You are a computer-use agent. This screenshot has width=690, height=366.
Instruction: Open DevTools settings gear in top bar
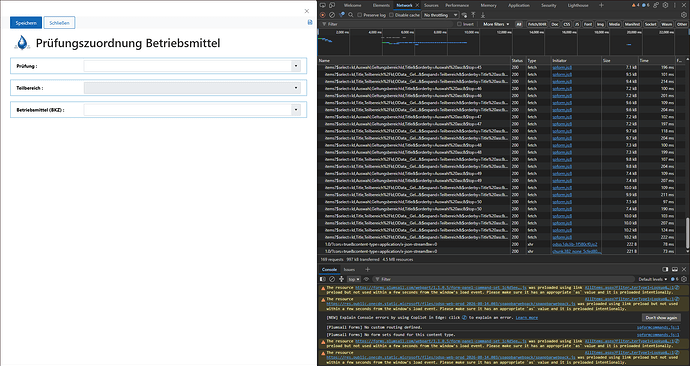click(x=665, y=5)
